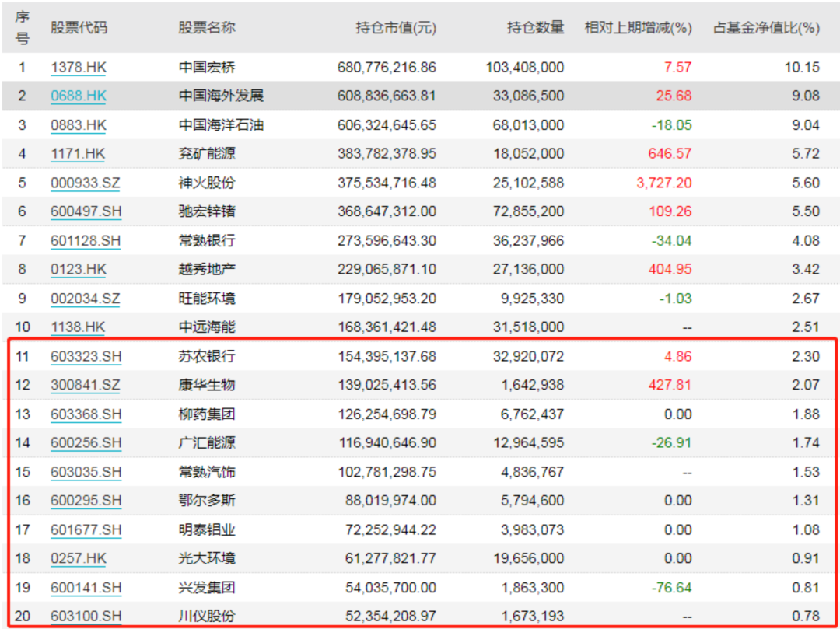
Task: Click stock code 300841.SZ
Action: click(x=86, y=385)
